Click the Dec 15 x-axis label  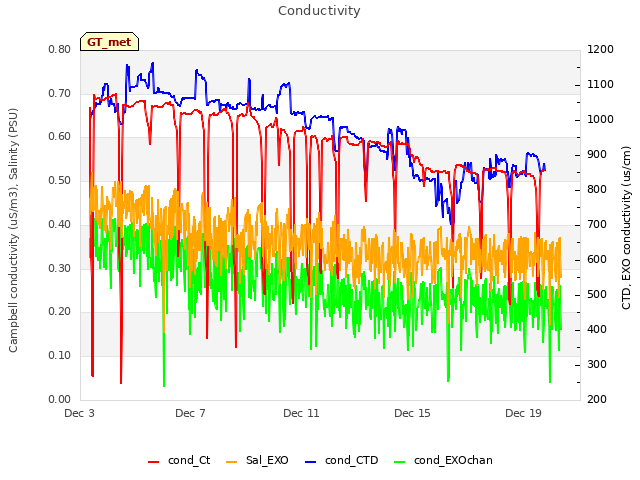click(412, 413)
